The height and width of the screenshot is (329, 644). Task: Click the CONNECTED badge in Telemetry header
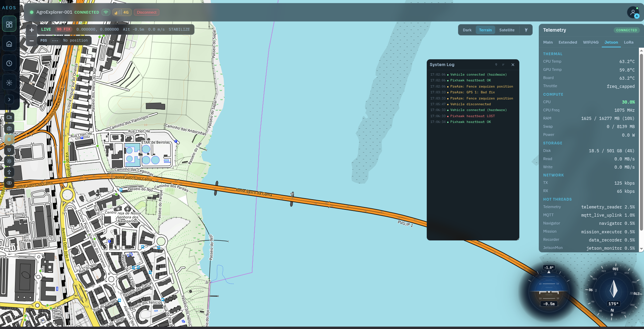(626, 30)
